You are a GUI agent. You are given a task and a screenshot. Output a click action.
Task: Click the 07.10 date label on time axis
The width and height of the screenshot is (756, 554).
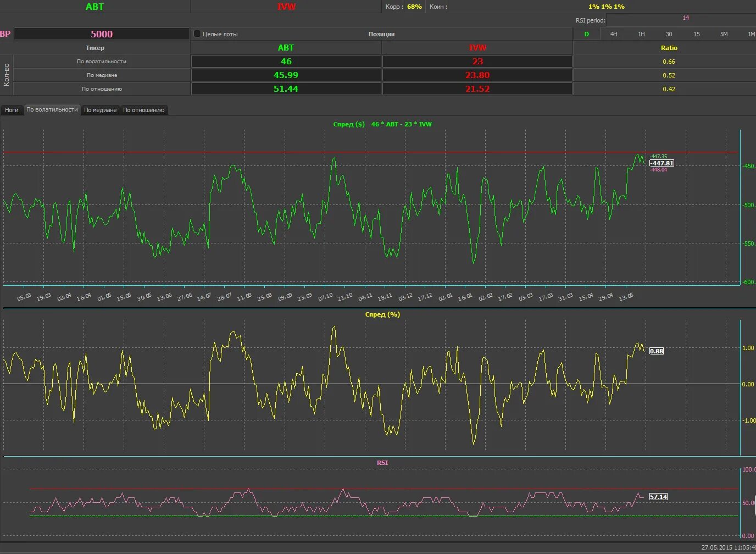[x=325, y=297]
